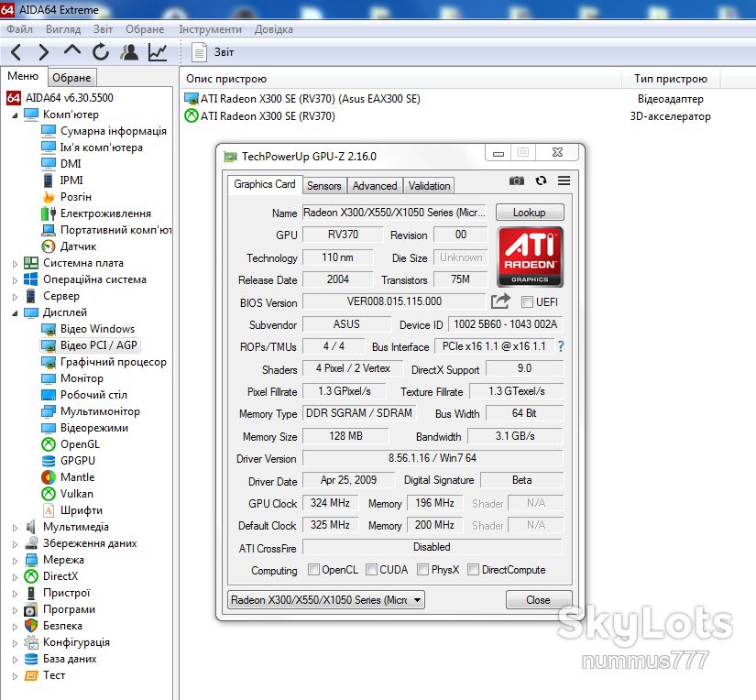Click the ATI Radeon logo image
The width and height of the screenshot is (756, 700).
(530, 257)
